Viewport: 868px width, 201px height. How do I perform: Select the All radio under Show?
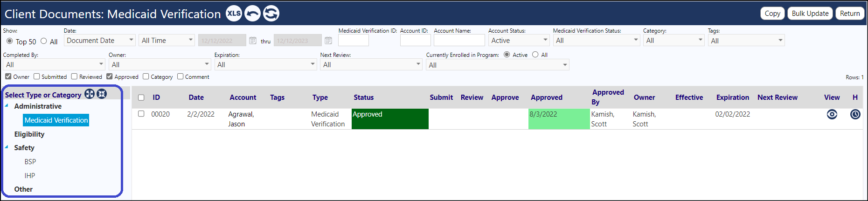click(44, 41)
